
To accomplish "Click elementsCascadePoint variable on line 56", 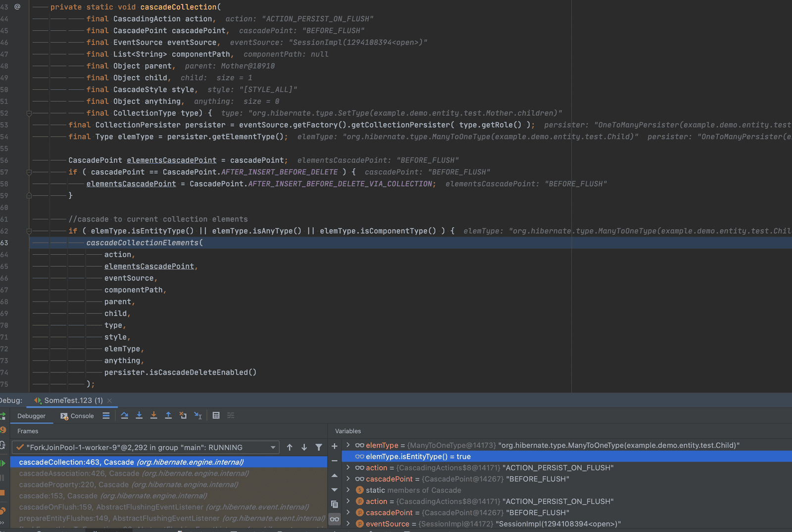I will point(171,160).
